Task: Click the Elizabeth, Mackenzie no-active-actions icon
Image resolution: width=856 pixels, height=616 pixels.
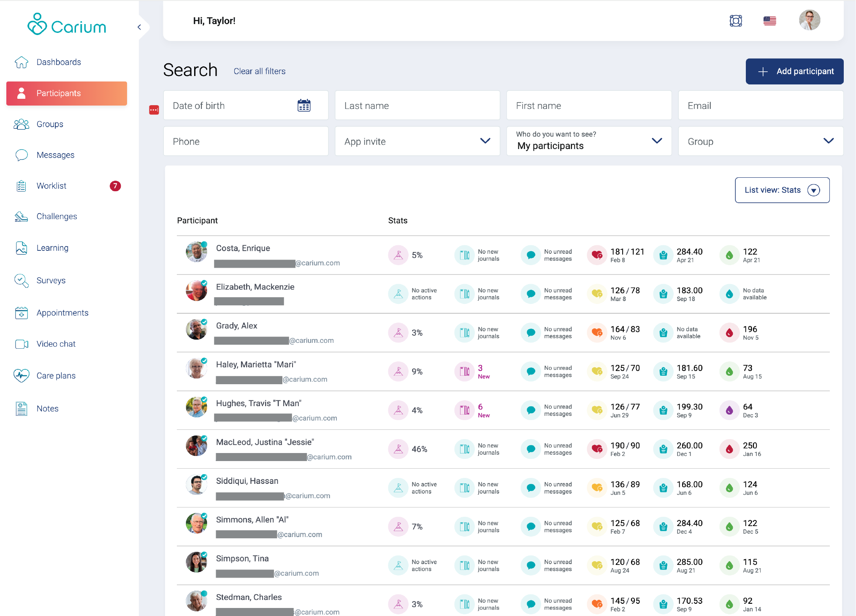Action: point(398,294)
